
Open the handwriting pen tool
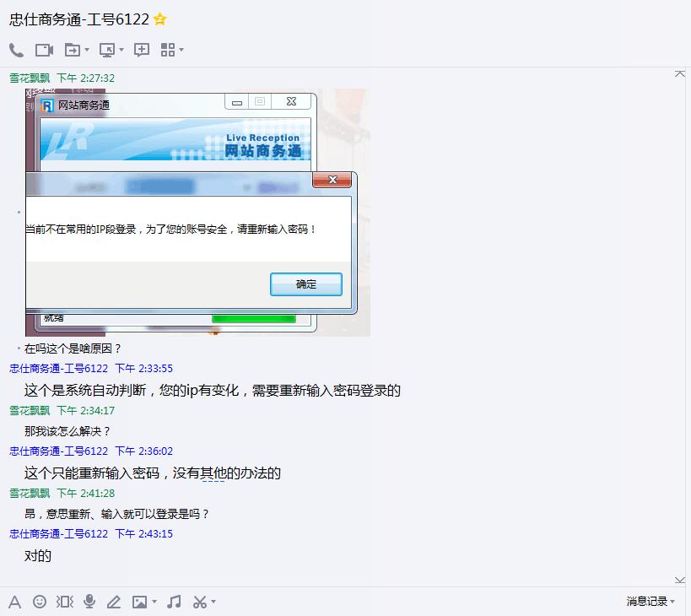pos(115,602)
